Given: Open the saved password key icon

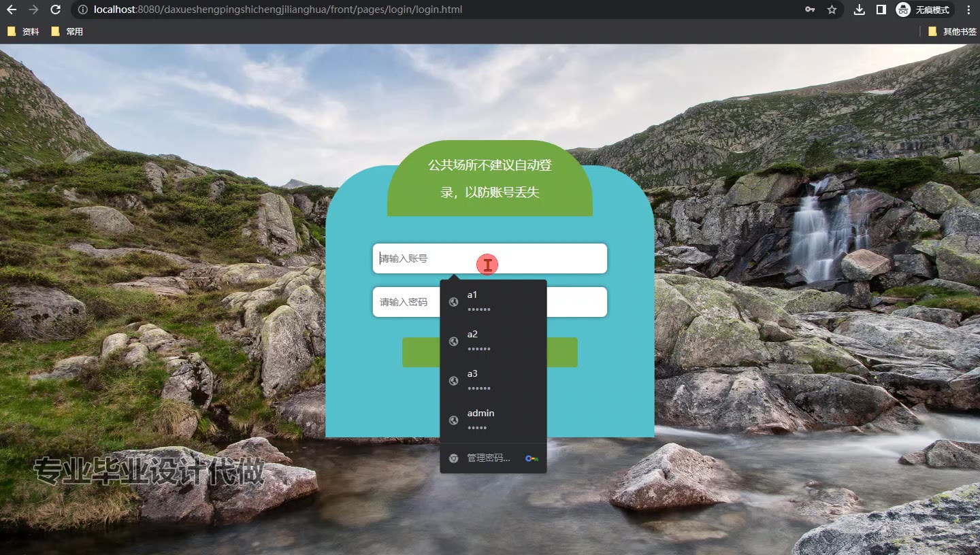Looking at the screenshot, I should pyautogui.click(x=810, y=10).
